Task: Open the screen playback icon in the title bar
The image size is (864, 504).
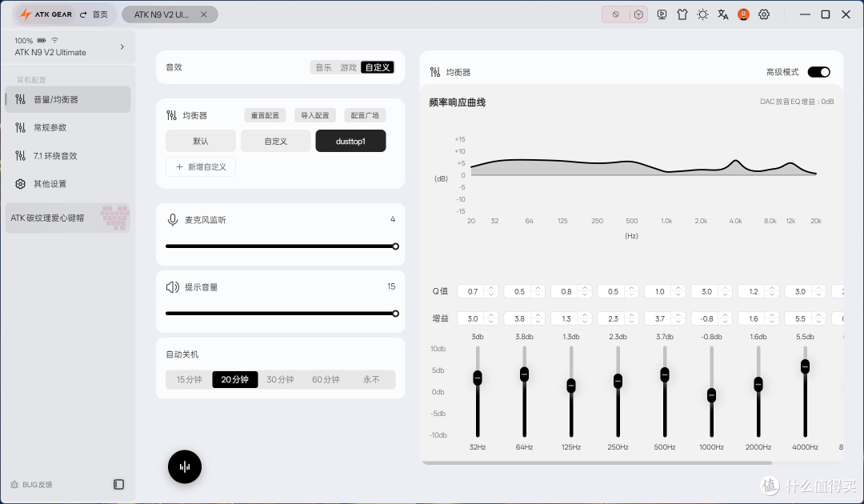Action: pyautogui.click(x=662, y=15)
